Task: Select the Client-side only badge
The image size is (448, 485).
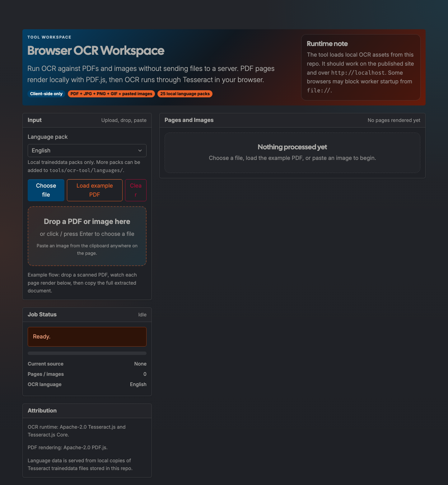Action: [x=46, y=94]
